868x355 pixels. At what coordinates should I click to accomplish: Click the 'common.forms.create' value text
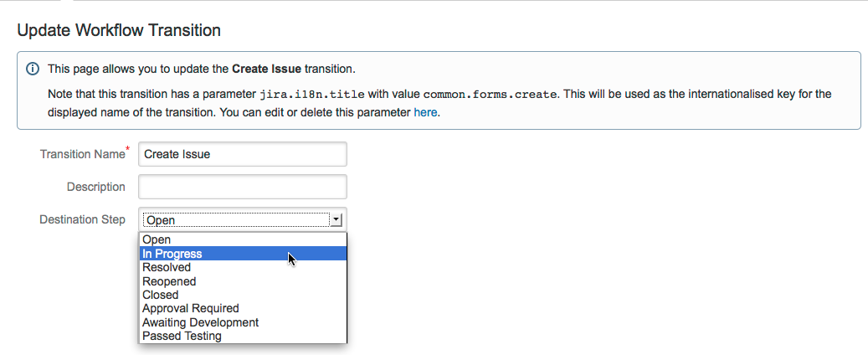[490, 95]
